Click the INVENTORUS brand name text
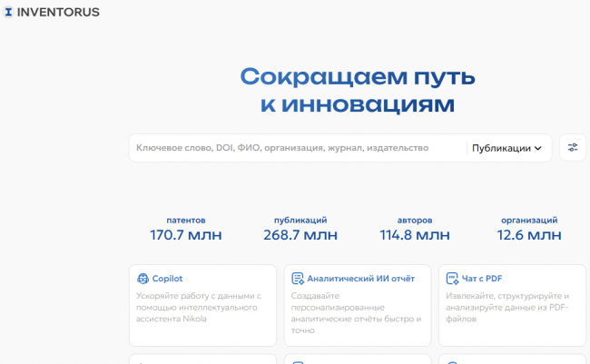 58,13
